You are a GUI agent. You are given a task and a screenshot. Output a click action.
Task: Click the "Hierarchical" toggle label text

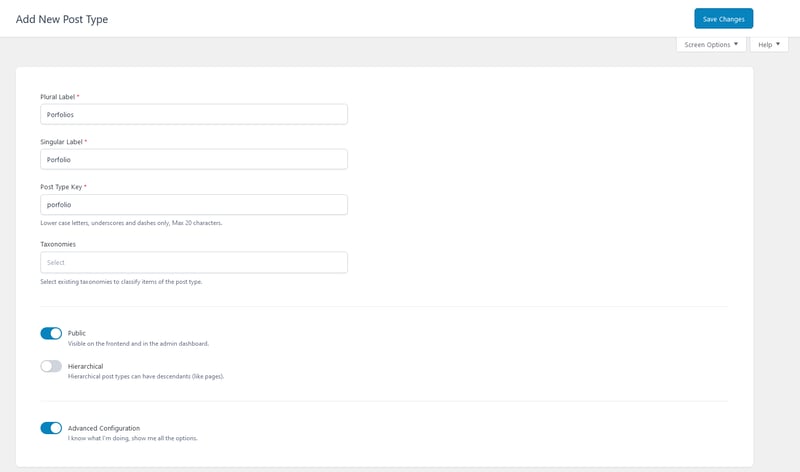(x=85, y=366)
